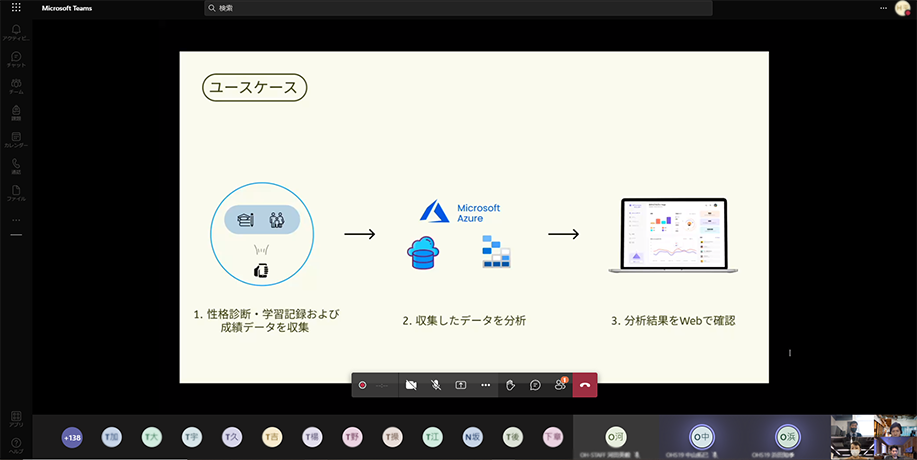Raise your hand in the meeting
The height and width of the screenshot is (460, 917).
511,385
